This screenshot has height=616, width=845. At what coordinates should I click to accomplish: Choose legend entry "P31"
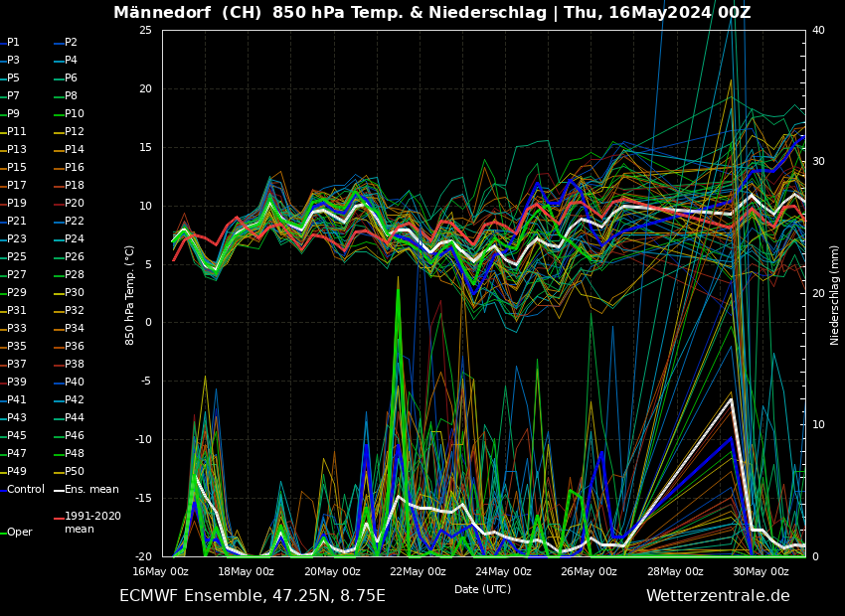[x=17, y=310]
